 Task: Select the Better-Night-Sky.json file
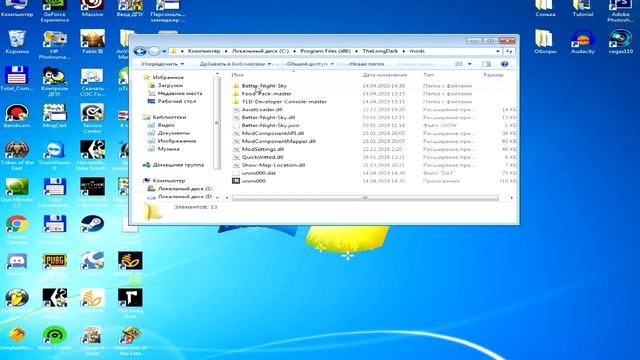point(270,125)
